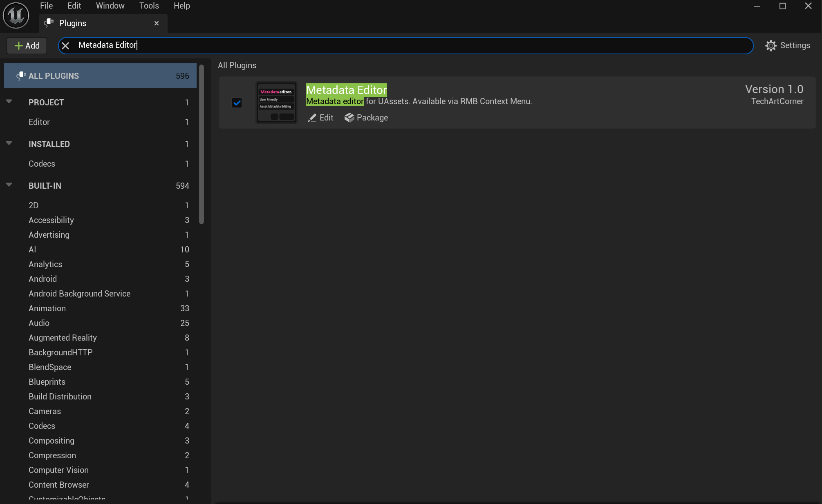Select the BackgroundHTTP category
The image size is (822, 504).
click(x=100, y=352)
